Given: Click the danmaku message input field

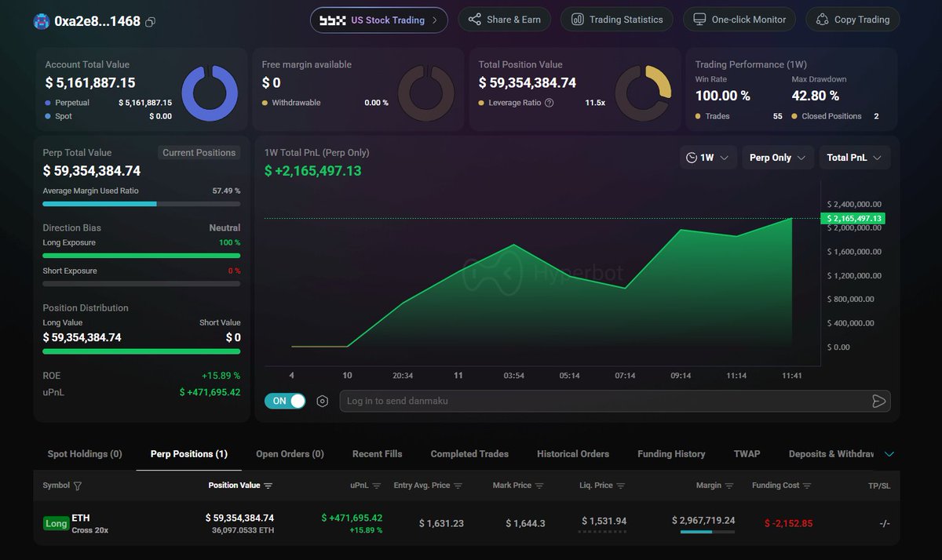Looking at the screenshot, I should pyautogui.click(x=615, y=401).
